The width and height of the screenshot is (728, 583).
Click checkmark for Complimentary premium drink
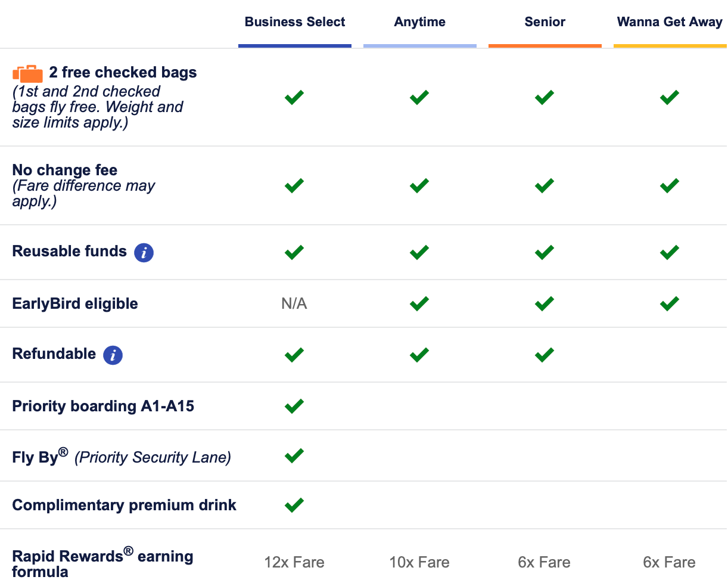pos(294,505)
